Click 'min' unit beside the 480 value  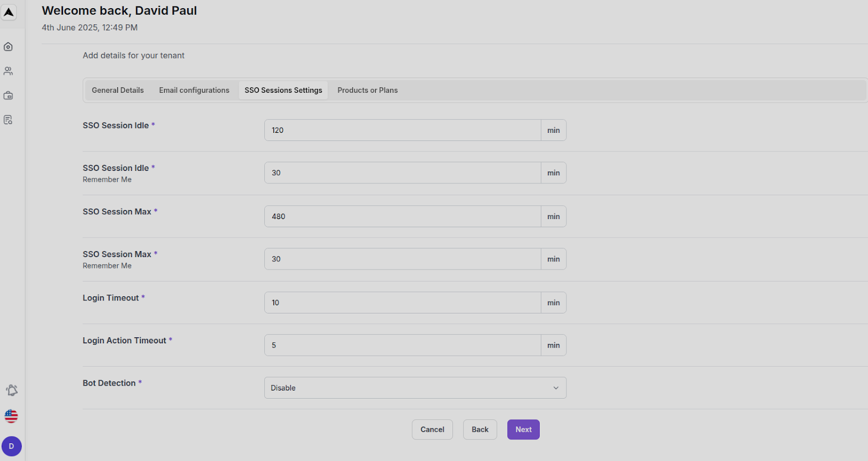[553, 216]
